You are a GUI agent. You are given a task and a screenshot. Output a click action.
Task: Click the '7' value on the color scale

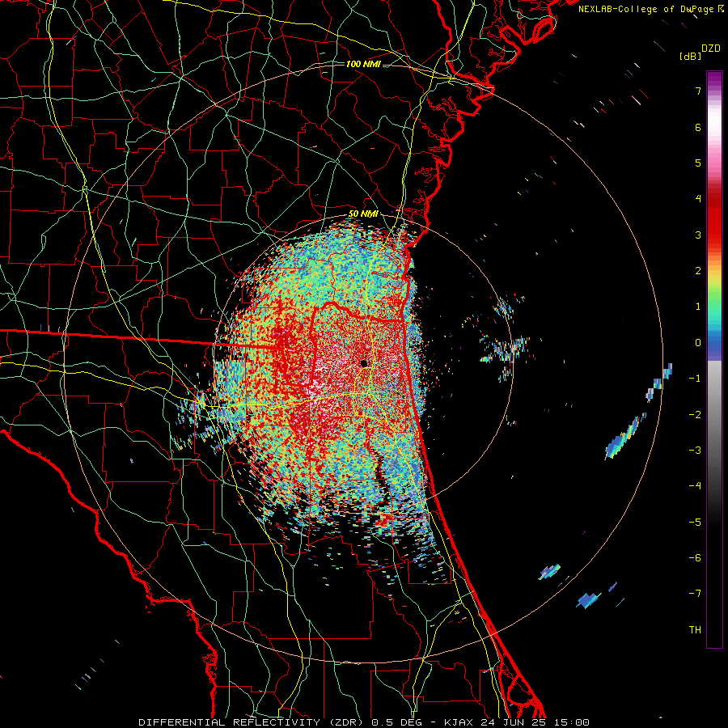(x=698, y=91)
